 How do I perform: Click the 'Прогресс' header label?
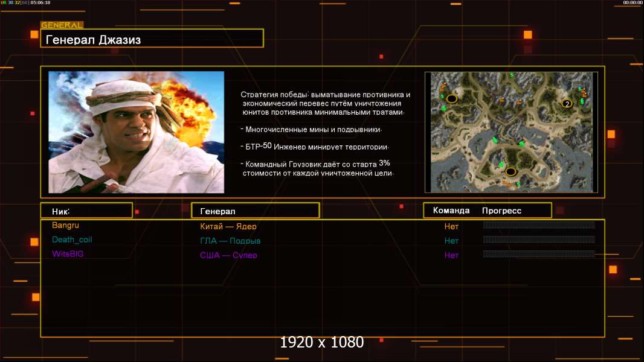click(x=501, y=211)
